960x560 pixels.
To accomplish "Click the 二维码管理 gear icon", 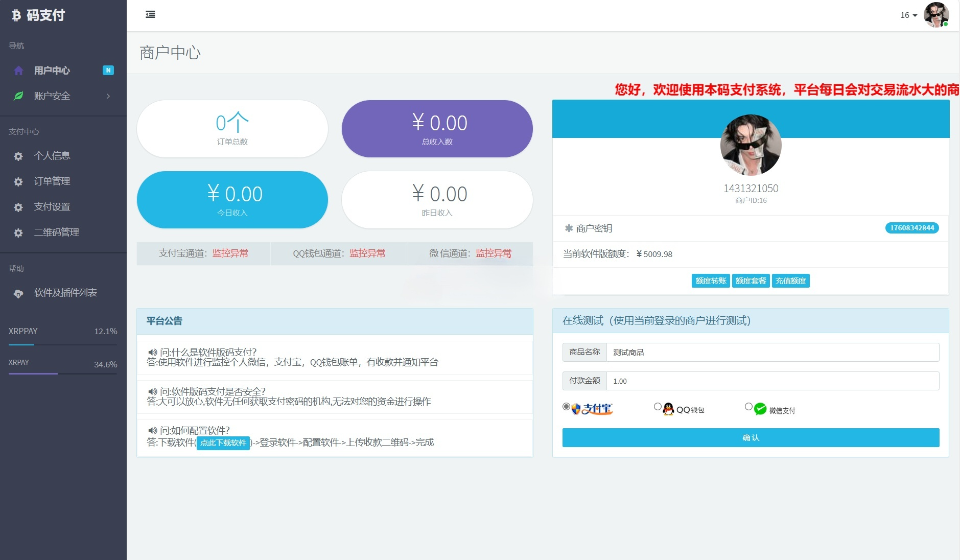I will tap(18, 232).
